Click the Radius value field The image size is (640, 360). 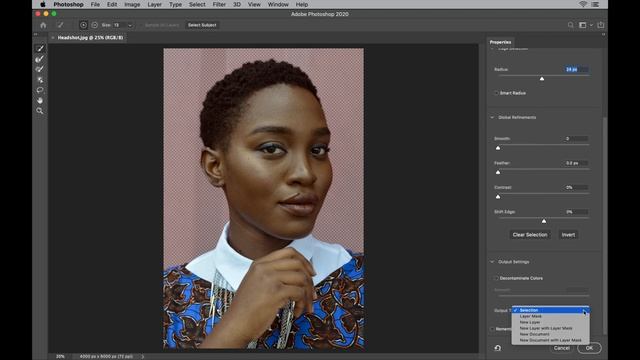click(x=577, y=69)
